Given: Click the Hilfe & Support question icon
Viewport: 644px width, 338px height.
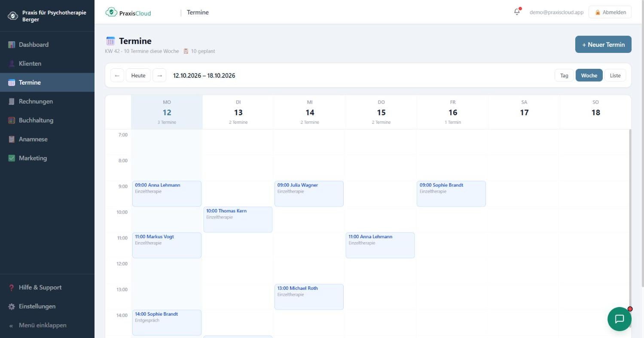Looking at the screenshot, I should click(x=12, y=288).
